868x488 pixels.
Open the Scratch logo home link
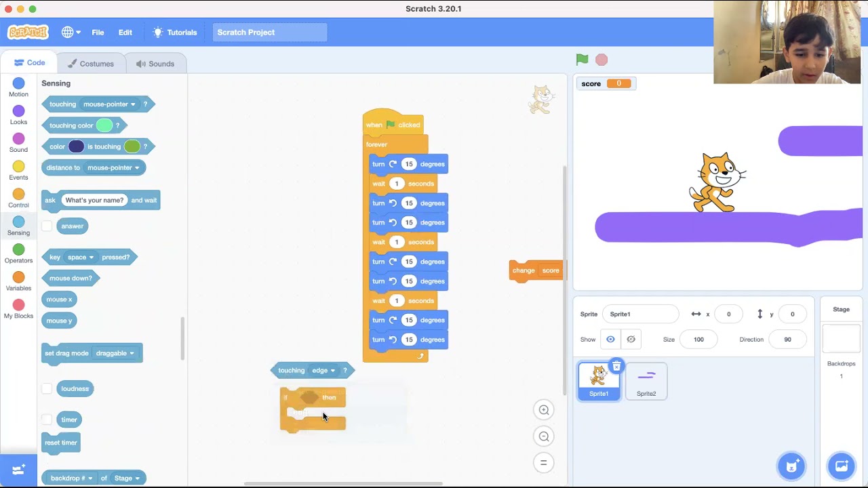(28, 32)
